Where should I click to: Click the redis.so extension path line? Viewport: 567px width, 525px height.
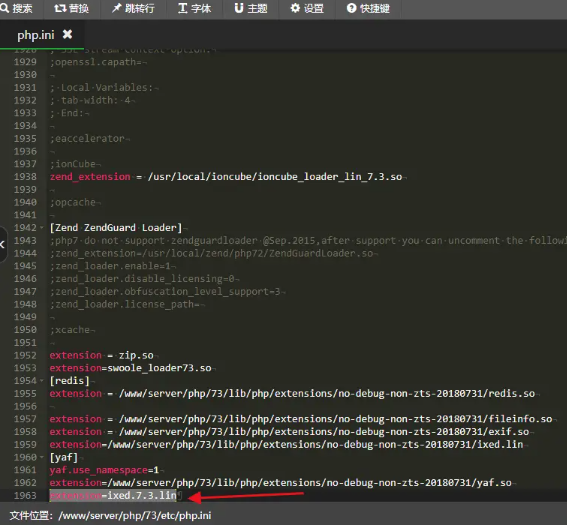292,394
